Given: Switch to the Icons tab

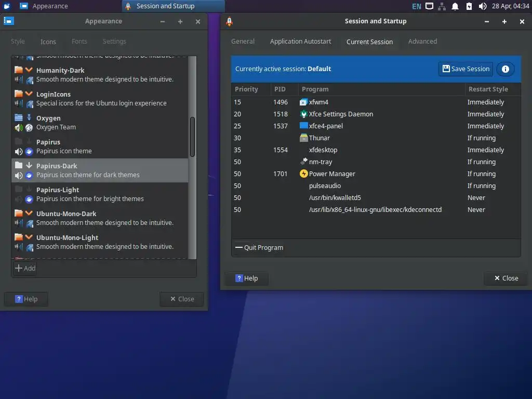Looking at the screenshot, I should point(48,42).
